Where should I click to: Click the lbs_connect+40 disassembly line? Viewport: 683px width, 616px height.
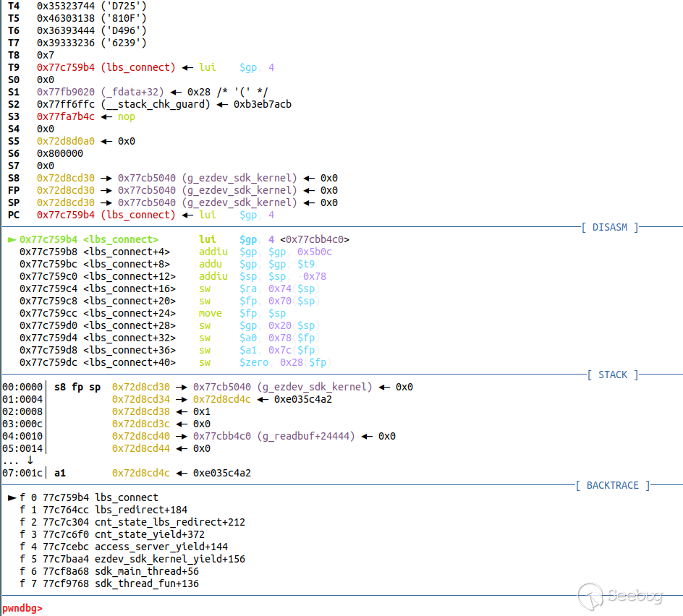click(x=129, y=362)
